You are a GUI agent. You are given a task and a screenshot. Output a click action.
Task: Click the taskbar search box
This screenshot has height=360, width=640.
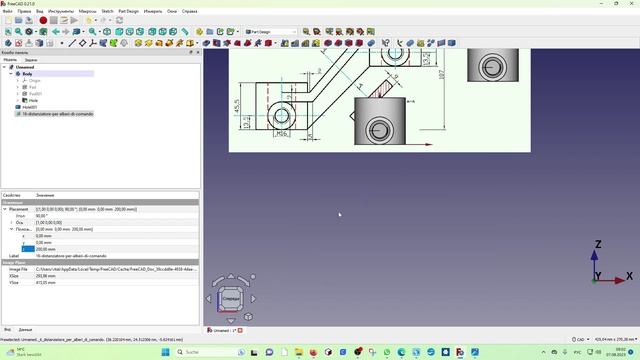click(x=211, y=352)
